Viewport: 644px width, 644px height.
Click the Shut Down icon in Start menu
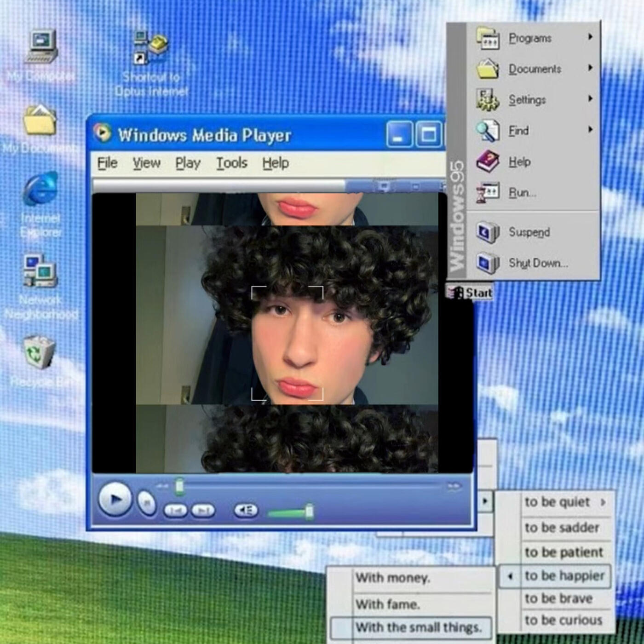point(488,263)
